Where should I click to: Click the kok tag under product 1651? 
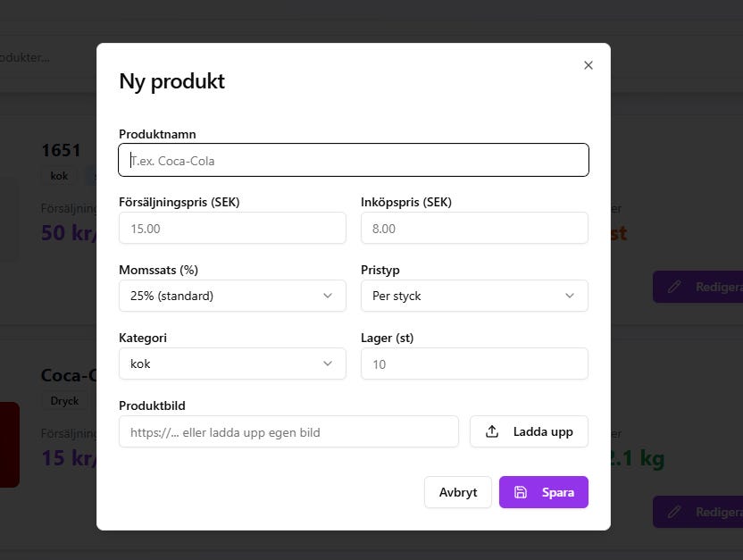(59, 176)
